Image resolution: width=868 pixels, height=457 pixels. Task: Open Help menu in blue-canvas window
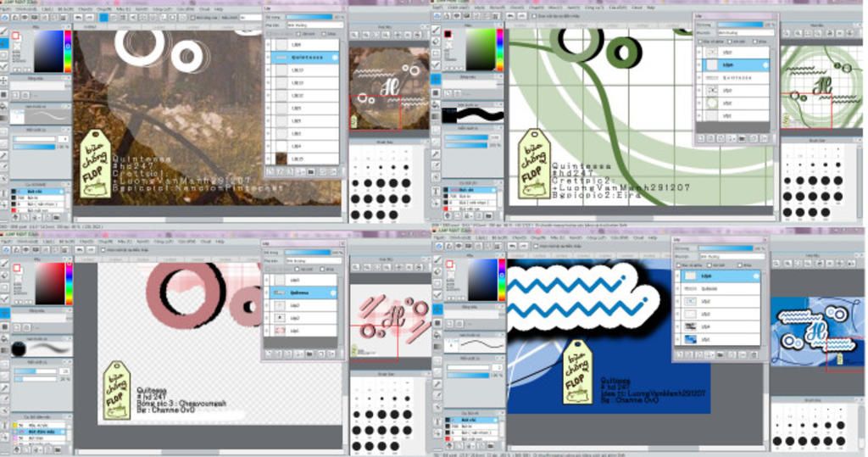click(x=652, y=237)
